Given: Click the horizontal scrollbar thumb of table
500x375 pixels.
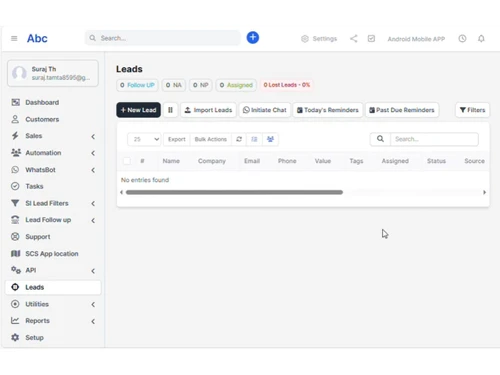Looking at the screenshot, I should click(234, 192).
